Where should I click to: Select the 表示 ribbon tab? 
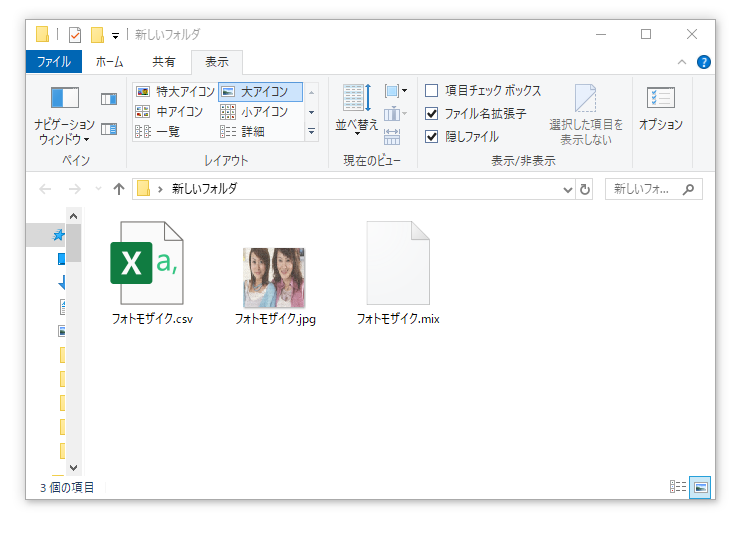point(217,62)
